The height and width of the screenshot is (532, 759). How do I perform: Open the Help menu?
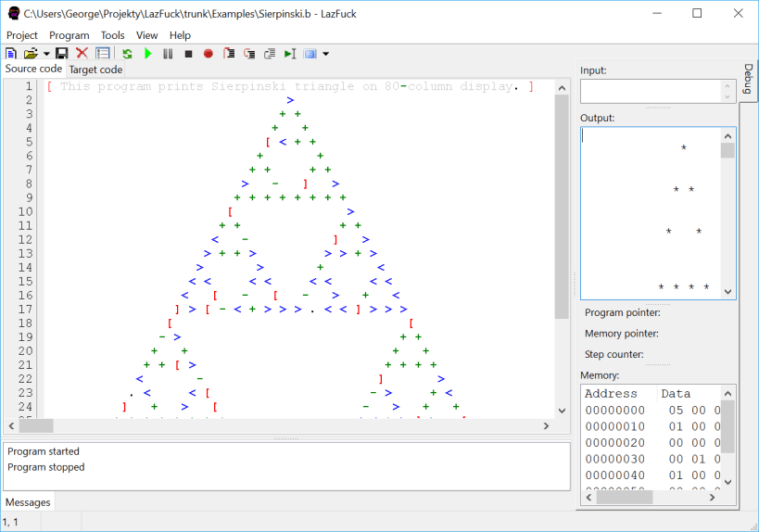[x=180, y=35]
